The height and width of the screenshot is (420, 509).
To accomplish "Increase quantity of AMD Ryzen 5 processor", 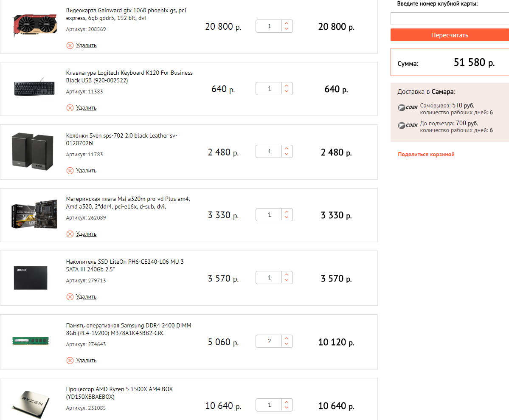I will 287,402.
